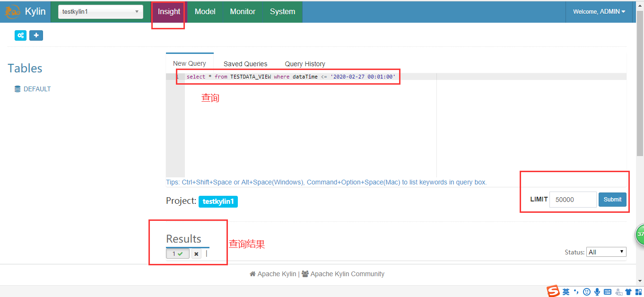Viewport: 644px width, 297px height.
Task: Click the 'LIMIT' label
Action: click(x=539, y=200)
